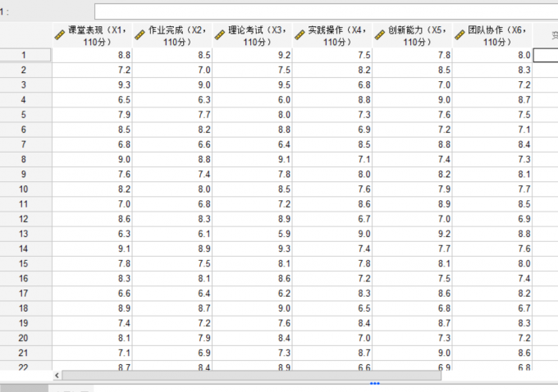Click cell 8.1 in row 20 X1 column
The height and width of the screenshot is (392, 558).
pyautogui.click(x=92, y=339)
